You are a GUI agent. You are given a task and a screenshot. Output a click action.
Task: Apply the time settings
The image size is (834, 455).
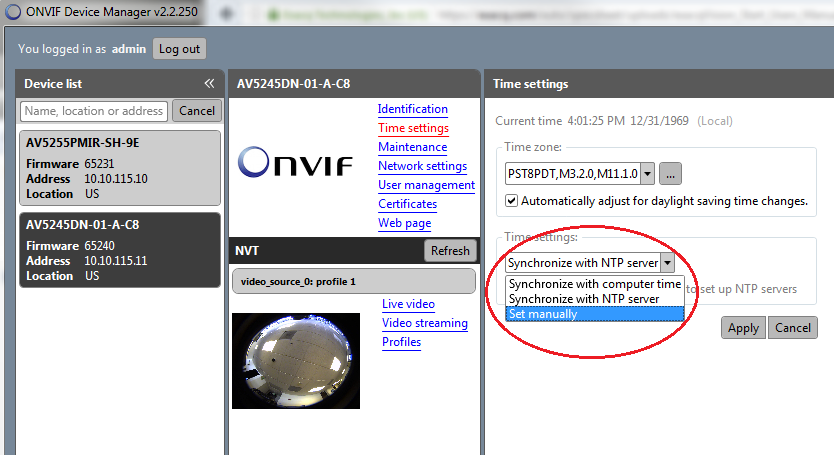pos(744,328)
